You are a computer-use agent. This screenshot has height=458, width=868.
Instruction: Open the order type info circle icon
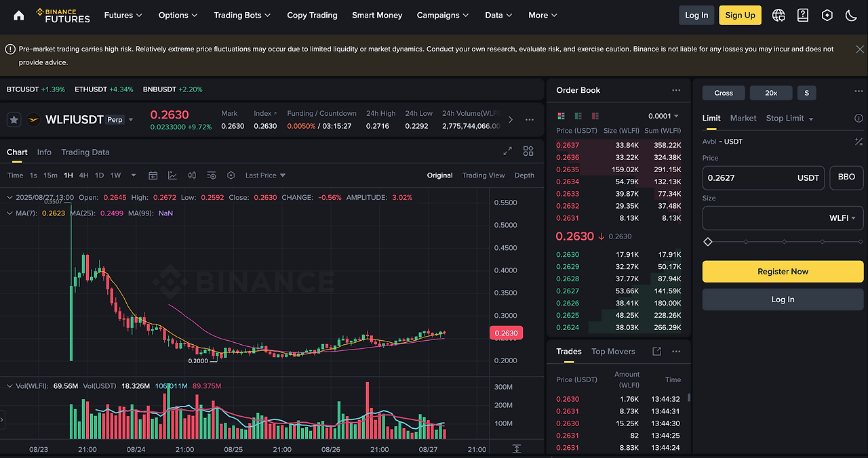[859, 118]
